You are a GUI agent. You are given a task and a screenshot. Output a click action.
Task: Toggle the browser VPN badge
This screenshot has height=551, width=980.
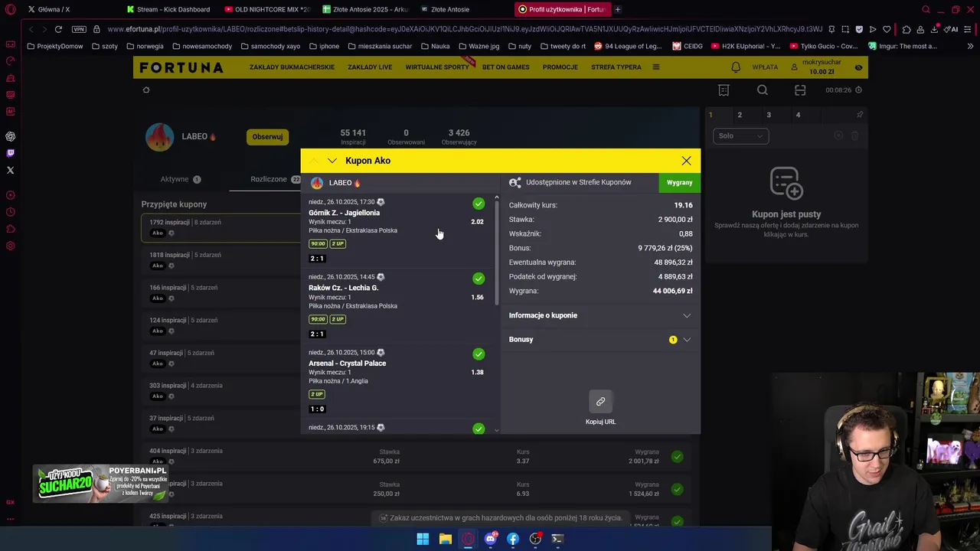(79, 29)
